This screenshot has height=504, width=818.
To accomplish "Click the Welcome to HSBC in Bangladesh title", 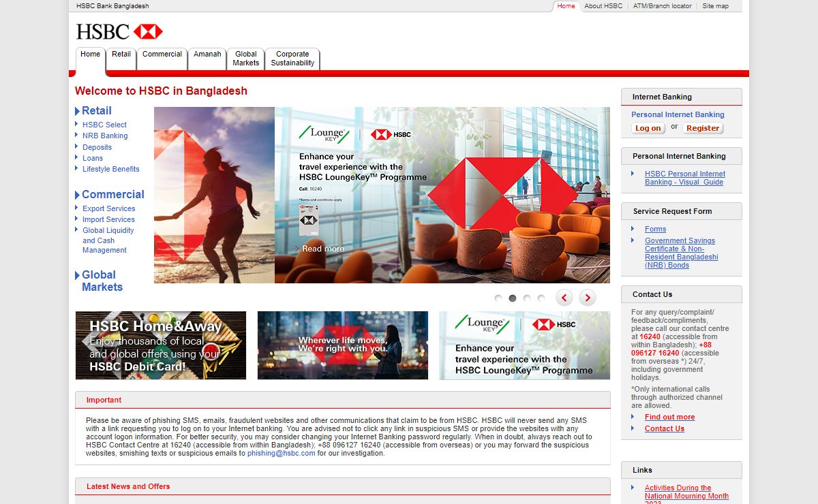I will [x=161, y=91].
